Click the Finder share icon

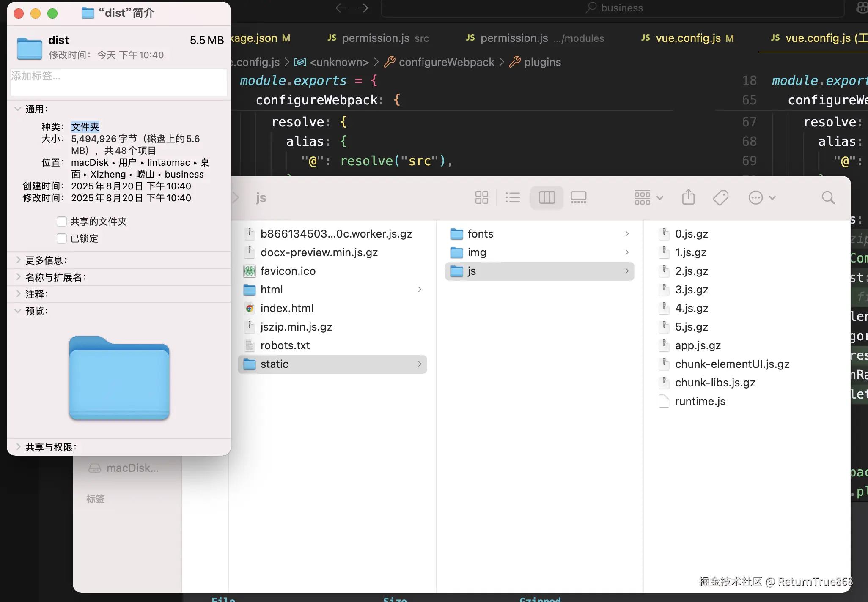[x=688, y=197]
